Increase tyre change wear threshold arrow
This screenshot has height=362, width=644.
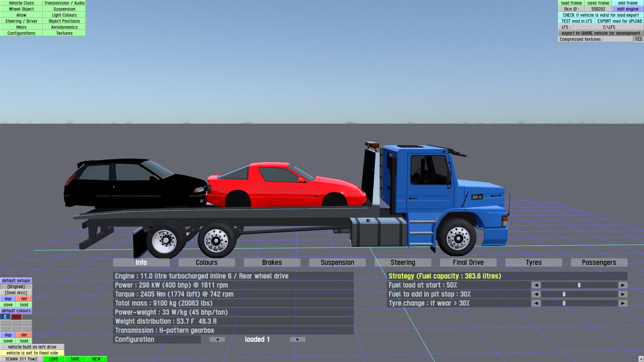point(623,303)
